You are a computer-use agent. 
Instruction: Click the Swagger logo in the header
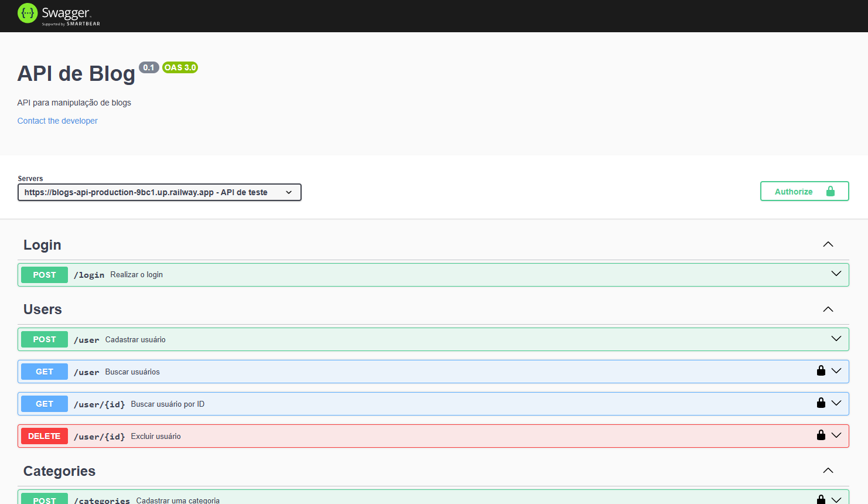(x=58, y=15)
